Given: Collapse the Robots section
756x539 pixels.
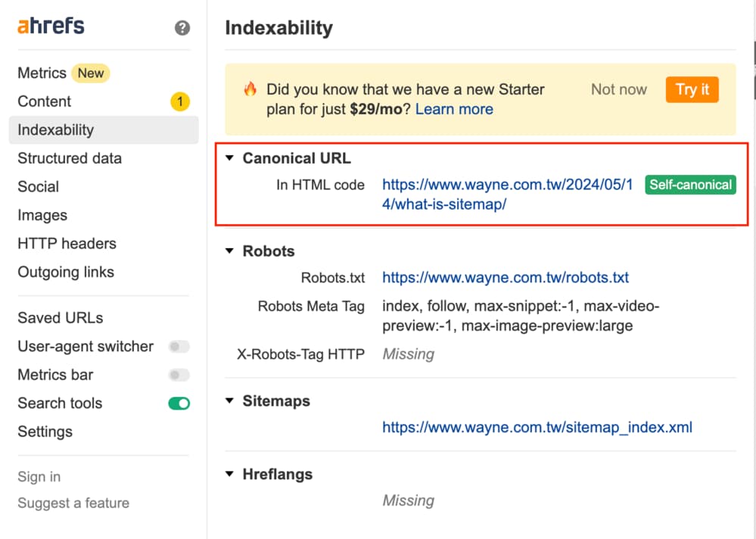Looking at the screenshot, I should [230, 251].
